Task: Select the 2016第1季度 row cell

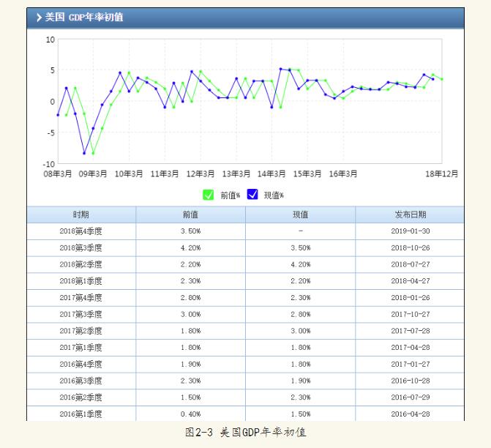Action: [81, 414]
